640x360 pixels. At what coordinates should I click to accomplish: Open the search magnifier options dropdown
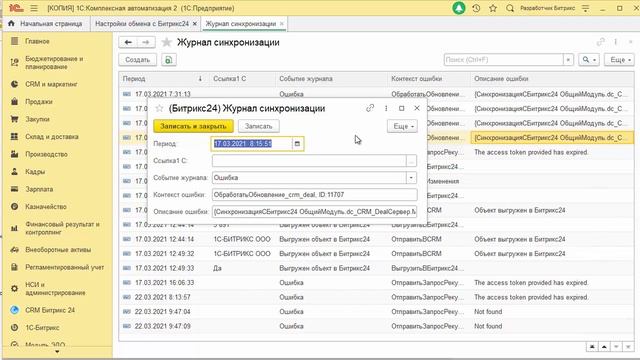[589, 60]
